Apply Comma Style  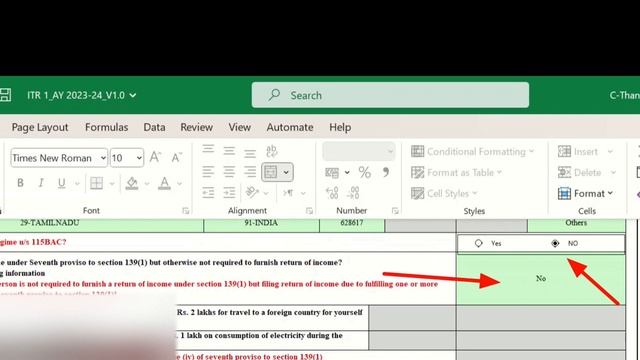(x=386, y=172)
